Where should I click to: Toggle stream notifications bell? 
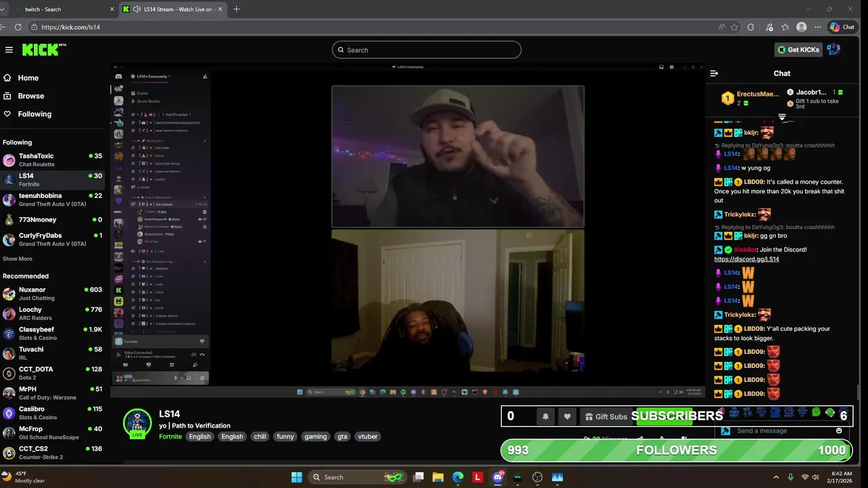coord(545,417)
